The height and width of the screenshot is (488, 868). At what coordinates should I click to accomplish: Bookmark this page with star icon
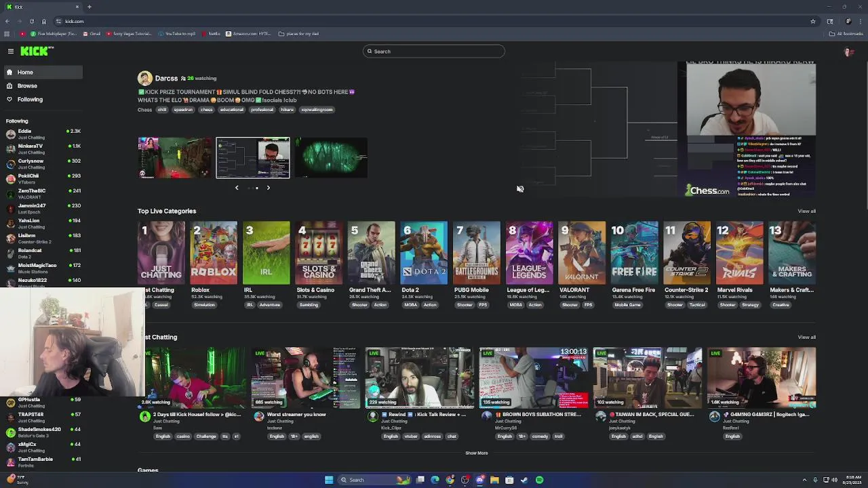pyautogui.click(x=812, y=21)
